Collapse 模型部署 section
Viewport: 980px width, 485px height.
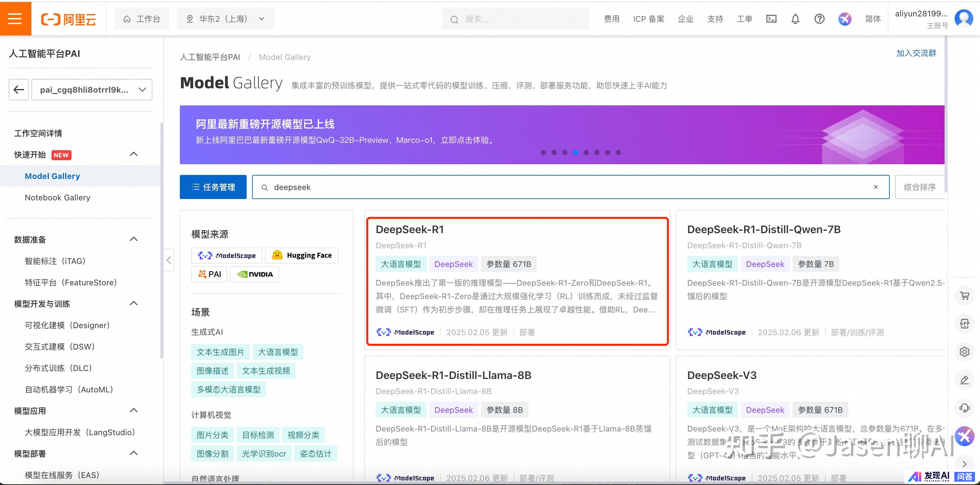[x=134, y=454]
